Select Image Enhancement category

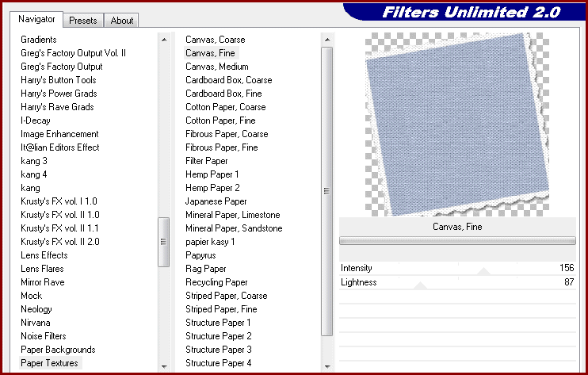pyautogui.click(x=59, y=134)
